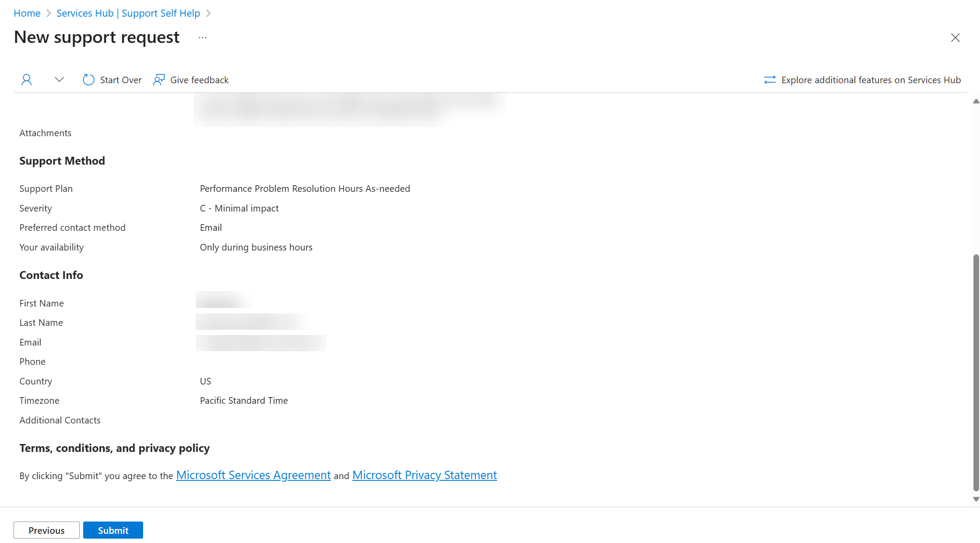Viewport: 980px width, 543px height.
Task: Click the Phone input field
Action: [x=260, y=361]
